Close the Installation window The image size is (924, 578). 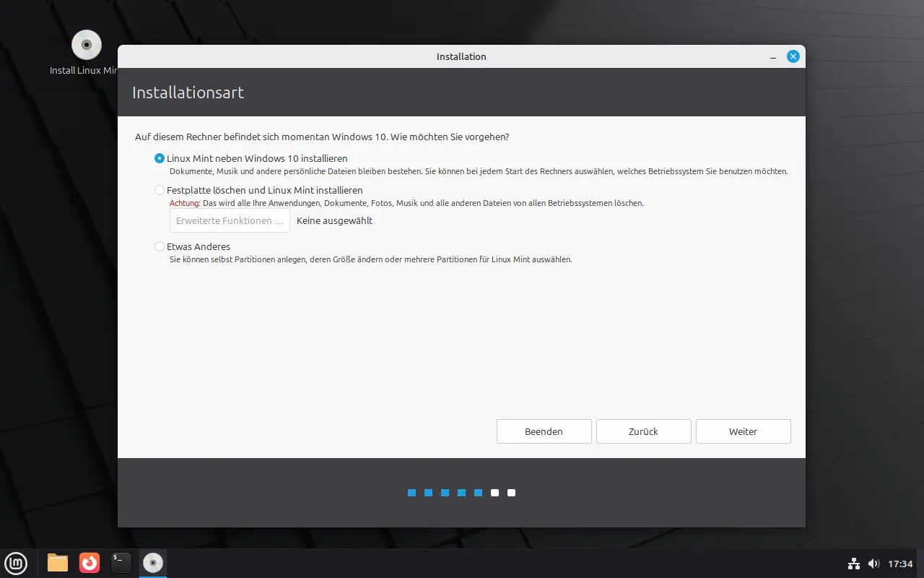pyautogui.click(x=793, y=56)
